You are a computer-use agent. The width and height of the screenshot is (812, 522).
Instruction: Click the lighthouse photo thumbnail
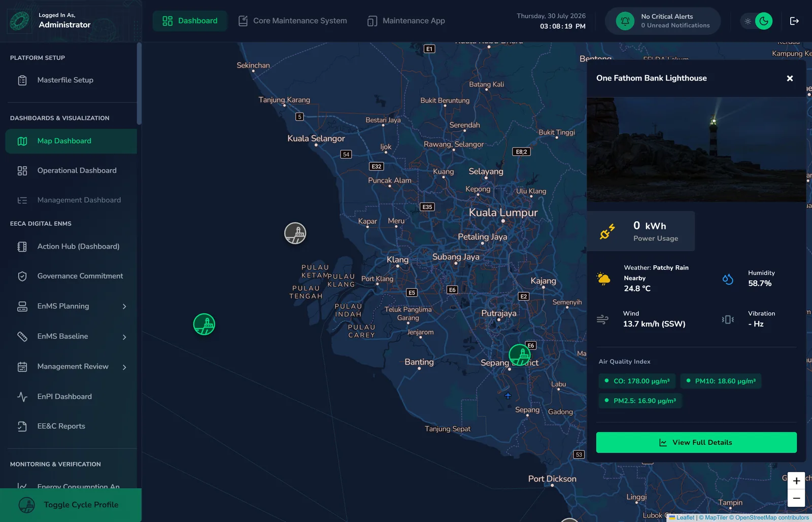click(696, 150)
